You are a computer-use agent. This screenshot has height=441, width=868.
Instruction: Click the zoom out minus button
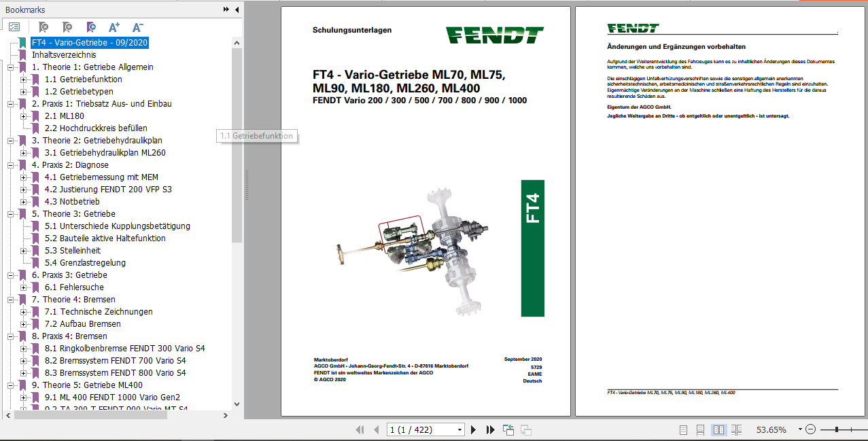pos(810,429)
